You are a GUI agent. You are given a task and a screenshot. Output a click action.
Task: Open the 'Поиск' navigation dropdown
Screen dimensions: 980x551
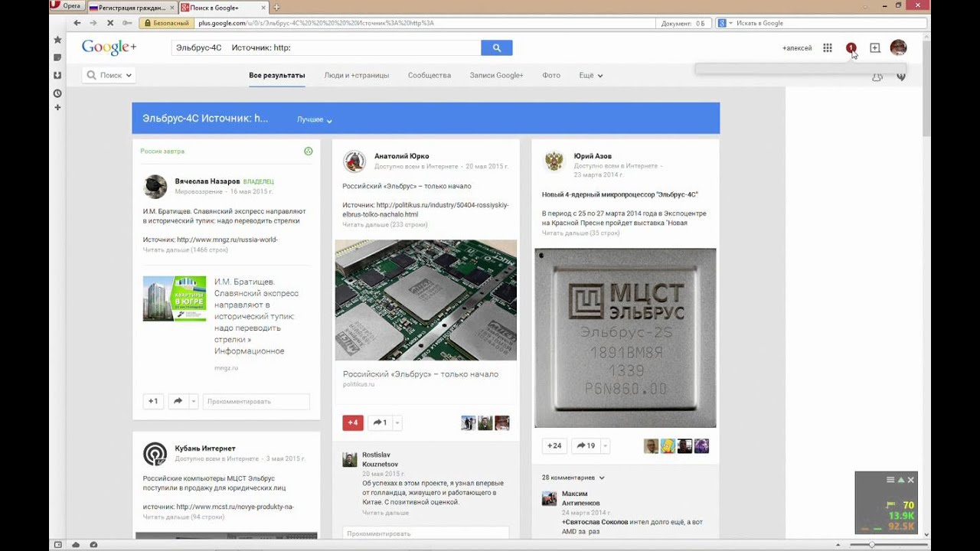coord(109,75)
